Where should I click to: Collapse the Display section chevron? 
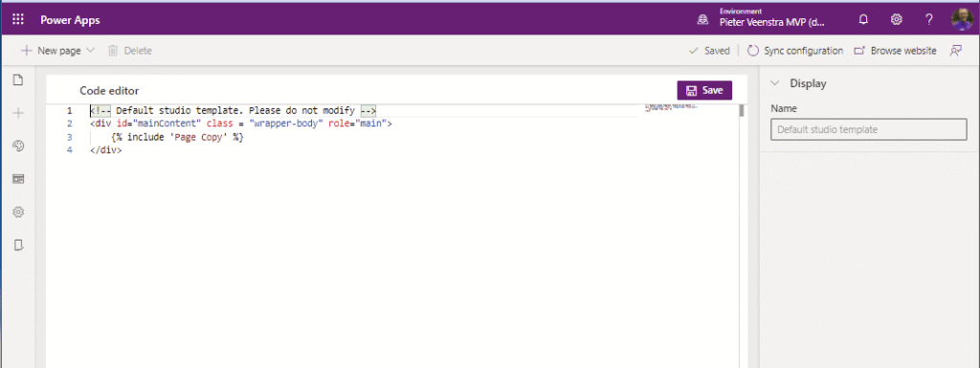pos(775,82)
